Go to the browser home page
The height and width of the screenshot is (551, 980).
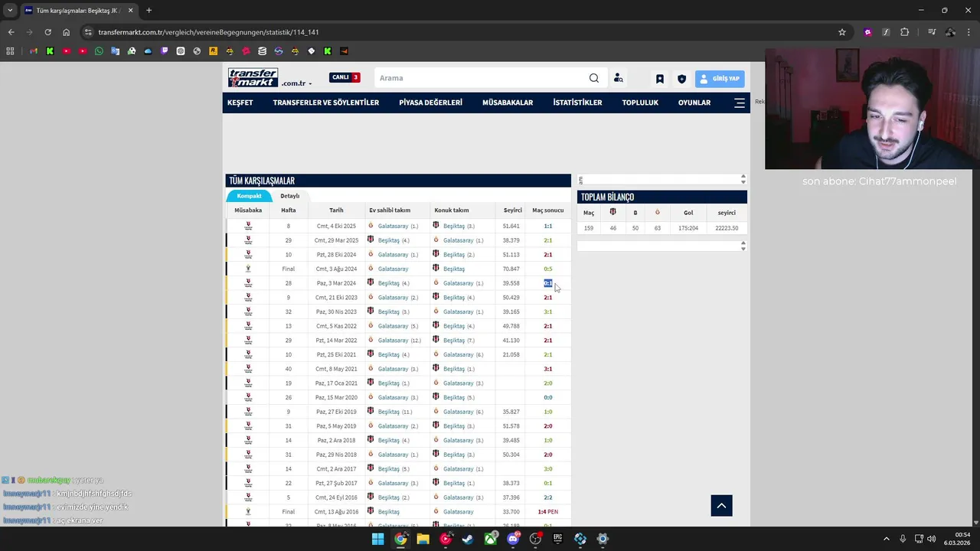pos(67,32)
